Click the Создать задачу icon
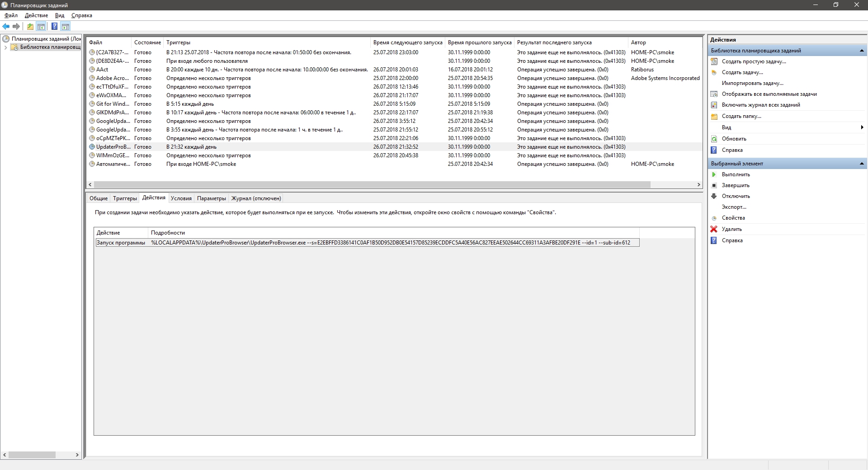Image resolution: width=868 pixels, height=470 pixels. pyautogui.click(x=714, y=72)
